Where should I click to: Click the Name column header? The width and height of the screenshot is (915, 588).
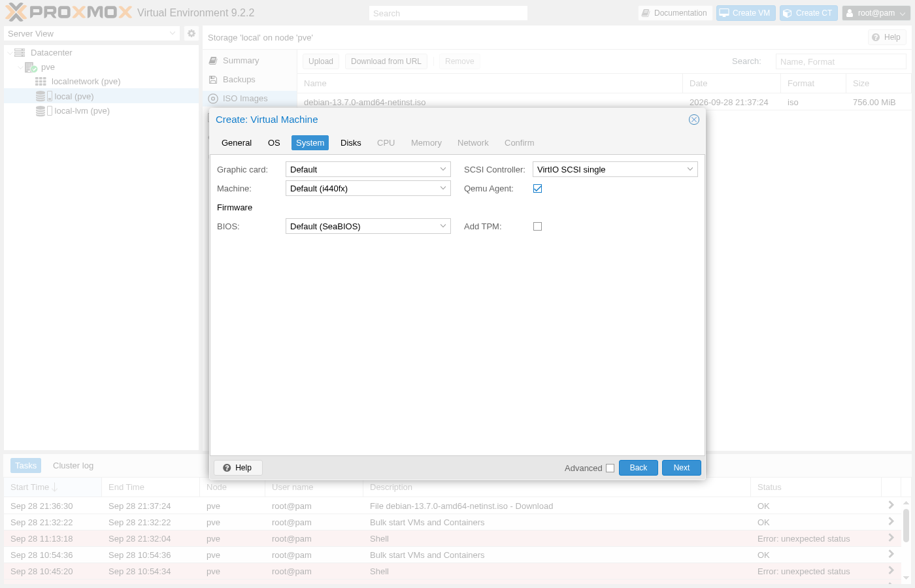click(490, 84)
